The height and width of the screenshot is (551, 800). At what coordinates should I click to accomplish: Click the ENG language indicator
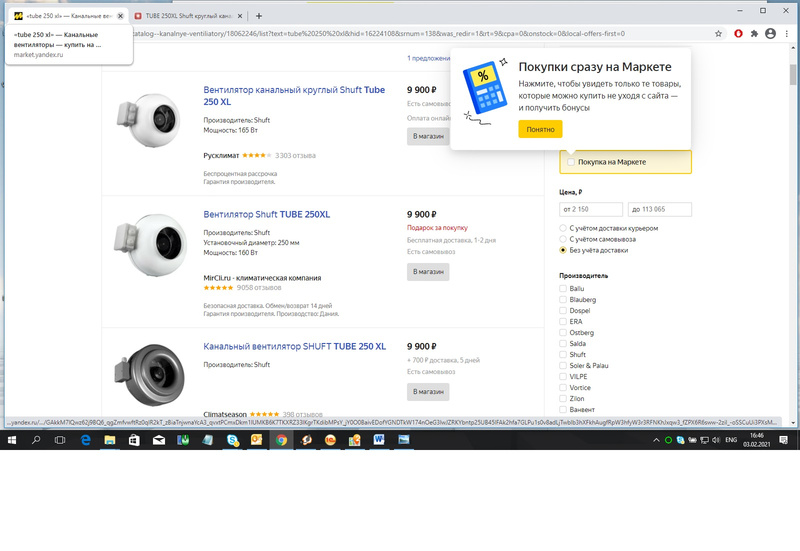click(731, 440)
